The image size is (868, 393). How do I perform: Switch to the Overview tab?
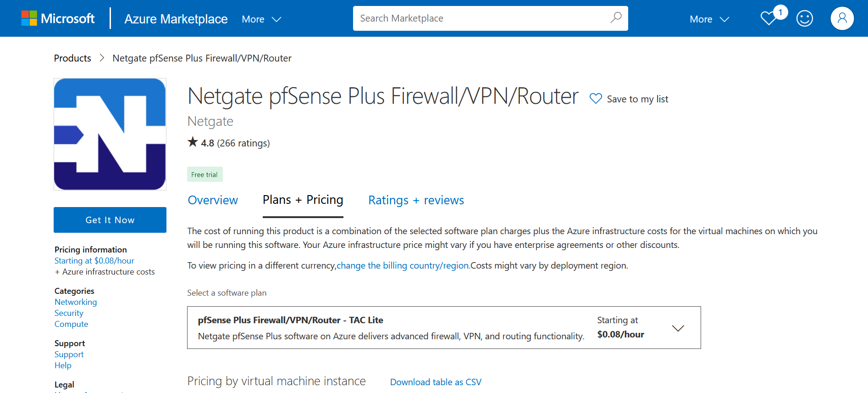click(x=213, y=200)
